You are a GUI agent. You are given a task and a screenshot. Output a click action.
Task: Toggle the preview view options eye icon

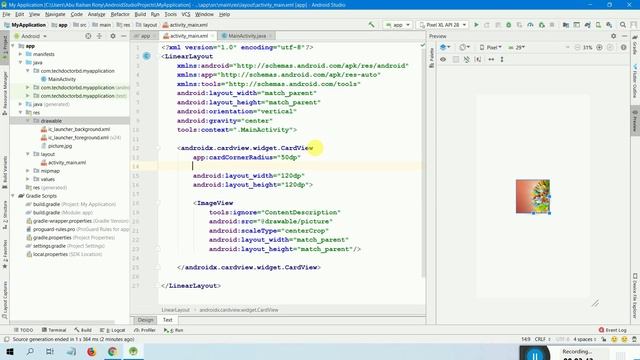coord(443,59)
